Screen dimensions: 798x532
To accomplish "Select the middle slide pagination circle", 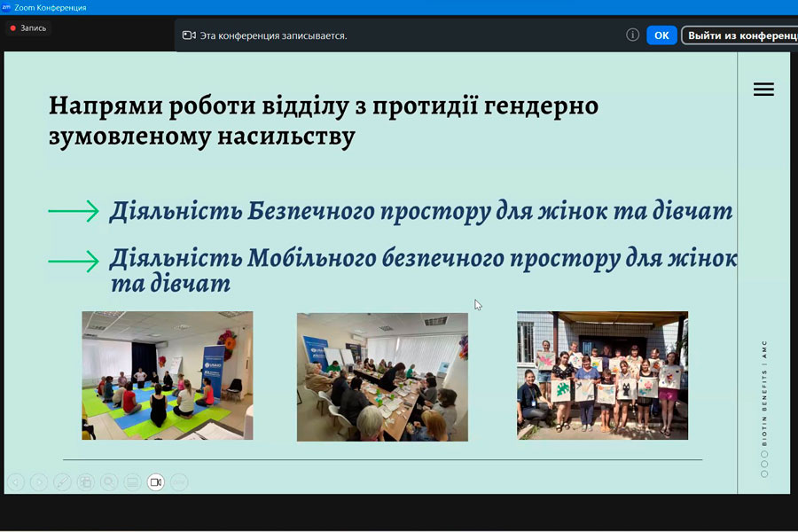I will point(764,464).
